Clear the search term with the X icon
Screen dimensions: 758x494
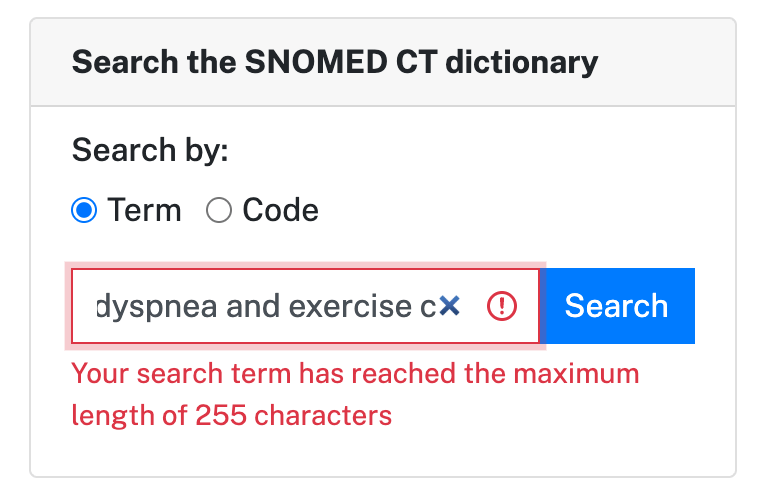pyautogui.click(x=449, y=306)
